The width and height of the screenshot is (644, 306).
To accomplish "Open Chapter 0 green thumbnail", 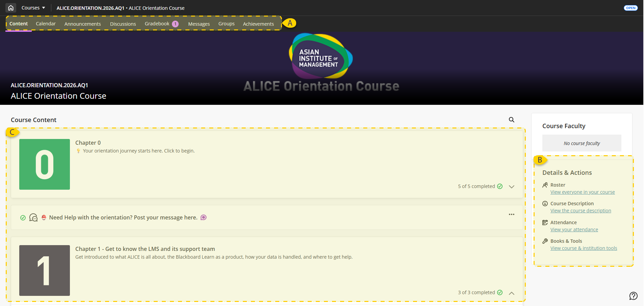I will point(45,164).
